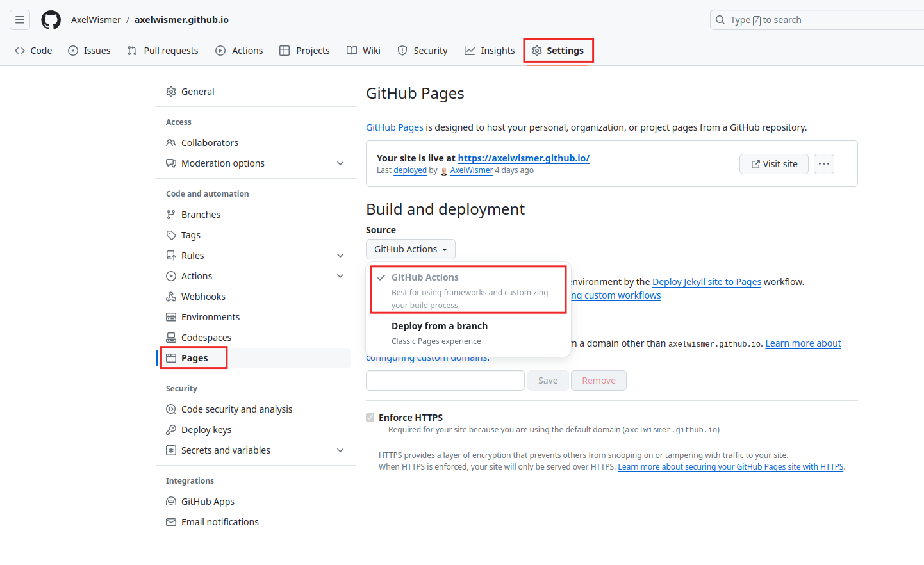
Task: Click the Insights graph icon in the top tabs
Action: (470, 51)
